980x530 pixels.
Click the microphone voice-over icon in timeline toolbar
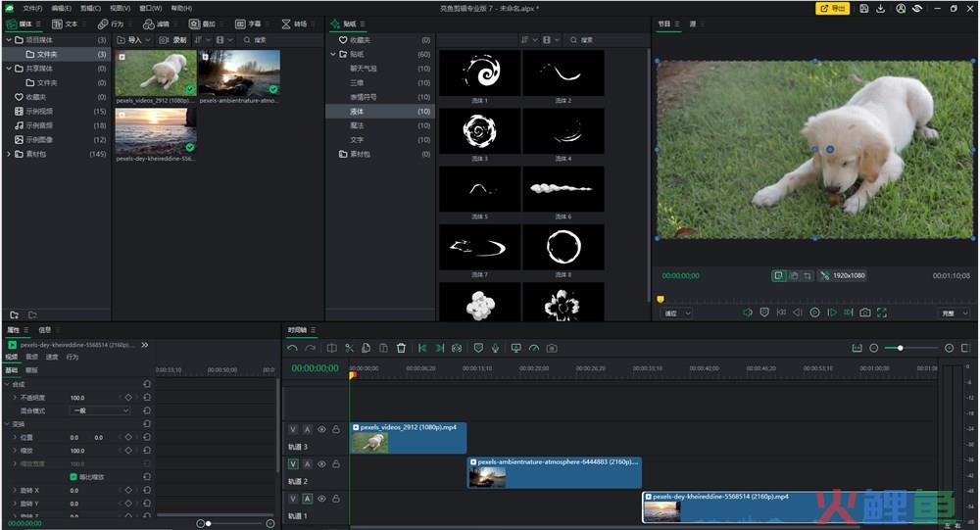click(497, 348)
